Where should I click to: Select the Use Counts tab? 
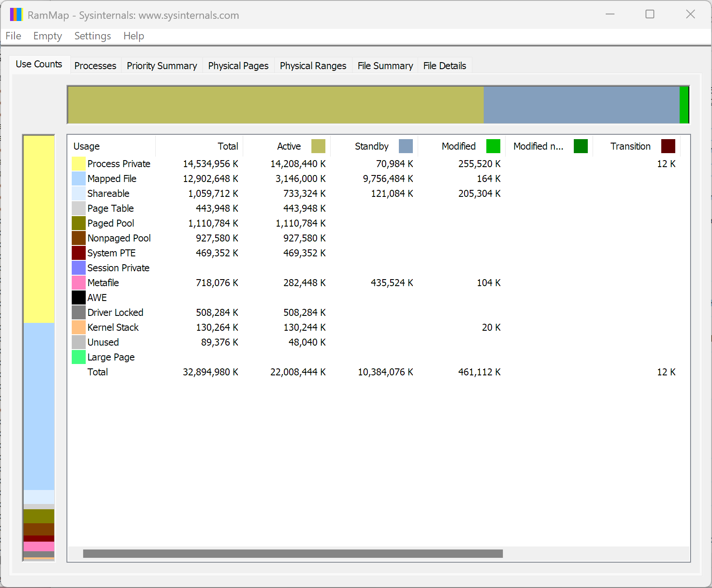[x=39, y=64]
